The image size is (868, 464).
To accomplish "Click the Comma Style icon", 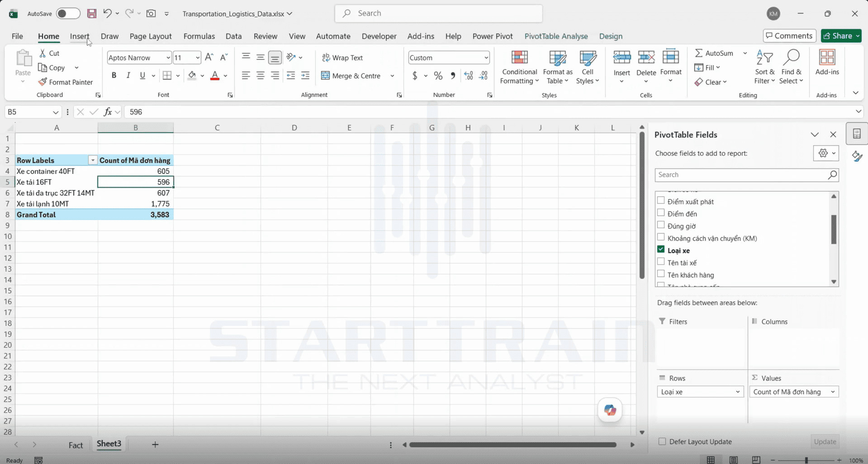I will point(453,76).
